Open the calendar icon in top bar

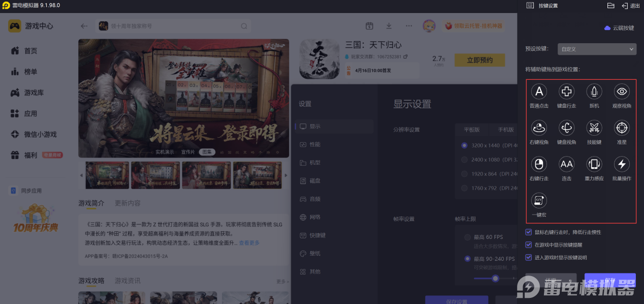(369, 26)
